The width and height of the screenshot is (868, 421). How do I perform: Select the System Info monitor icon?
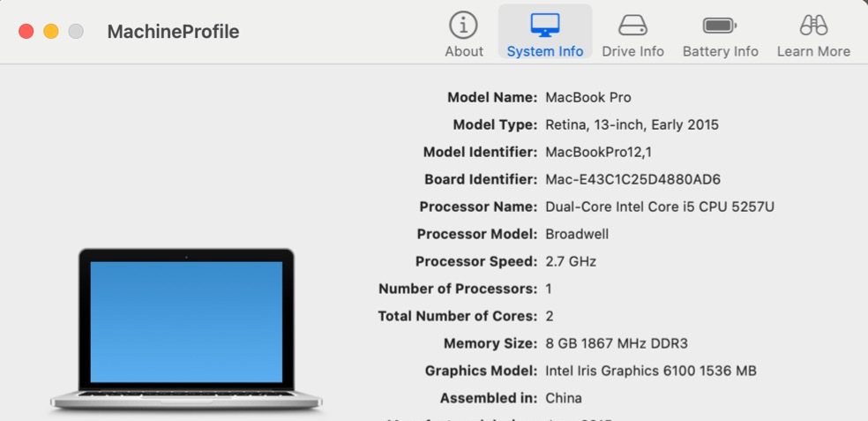[545, 26]
